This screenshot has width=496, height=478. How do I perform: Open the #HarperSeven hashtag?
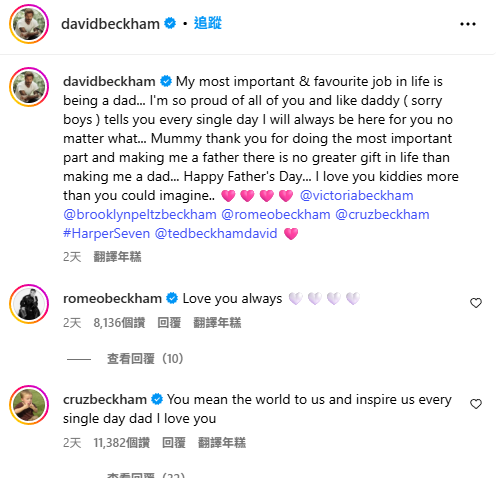[x=107, y=233]
